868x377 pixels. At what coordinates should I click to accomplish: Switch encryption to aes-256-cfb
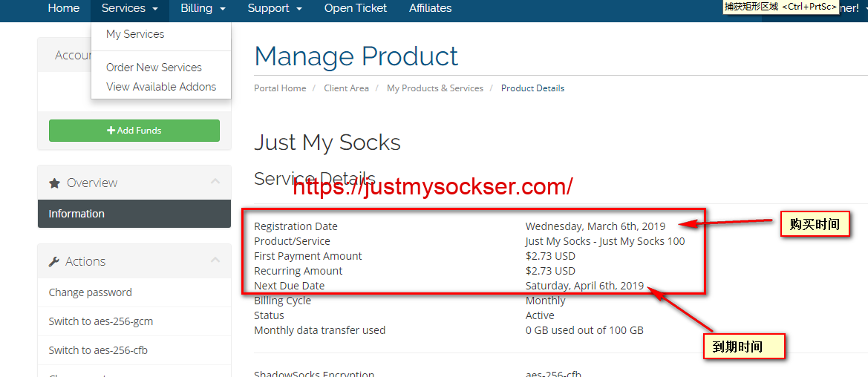98,350
